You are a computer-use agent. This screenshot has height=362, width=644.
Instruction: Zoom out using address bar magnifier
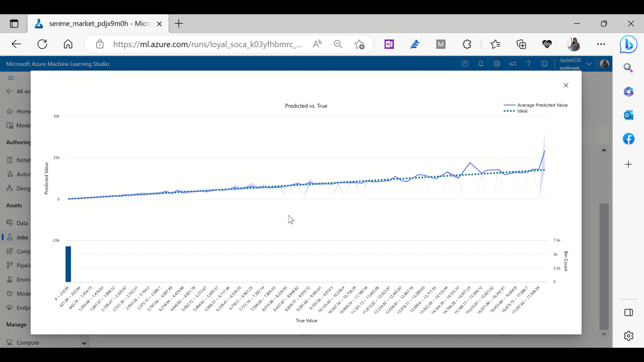point(338,44)
